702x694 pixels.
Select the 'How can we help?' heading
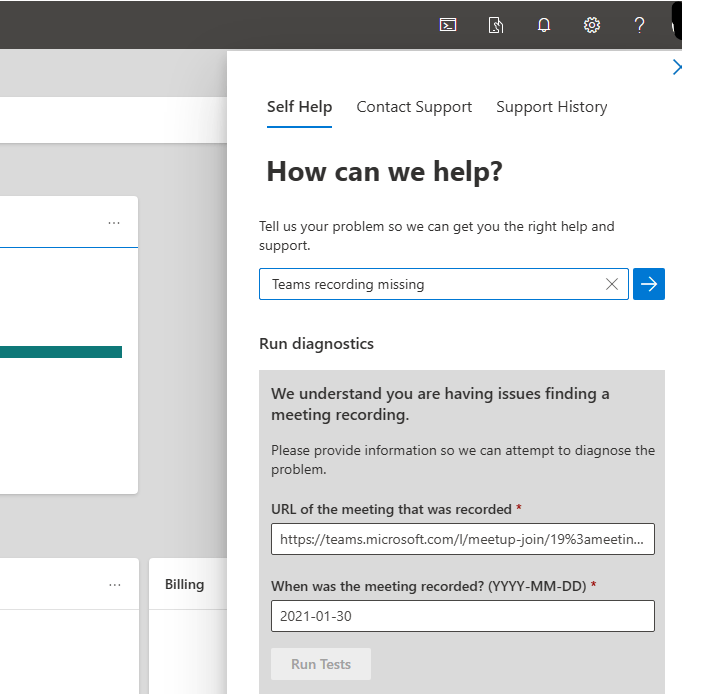click(385, 171)
